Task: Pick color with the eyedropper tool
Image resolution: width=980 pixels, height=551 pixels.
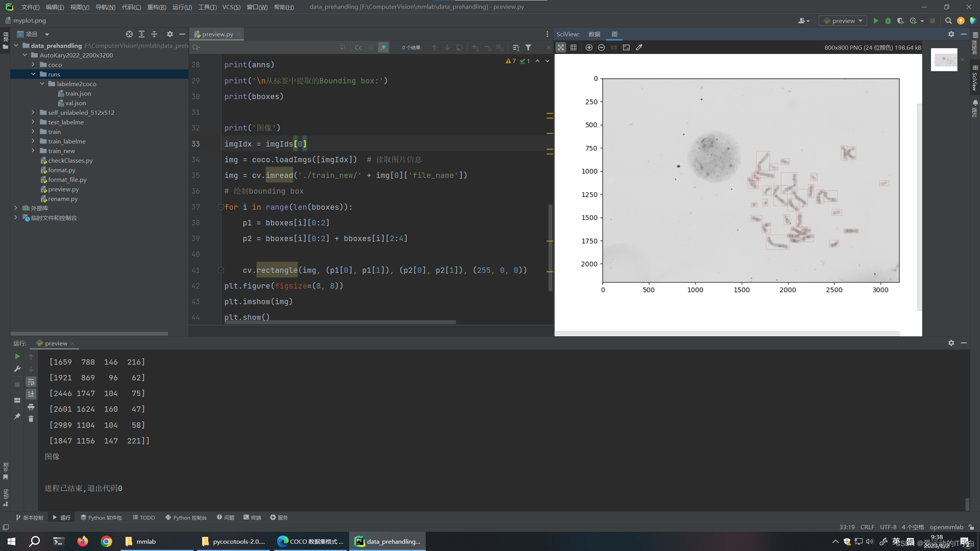Action: click(x=639, y=47)
